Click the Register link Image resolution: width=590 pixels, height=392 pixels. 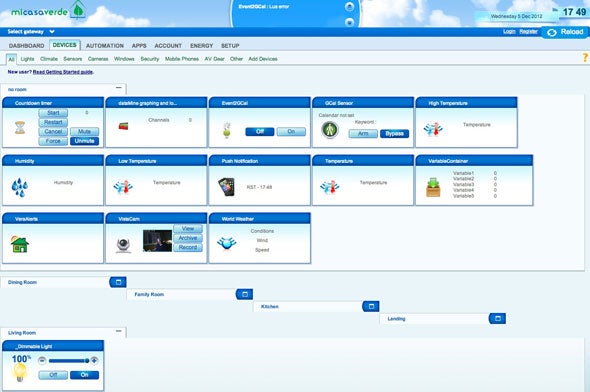pyautogui.click(x=528, y=32)
